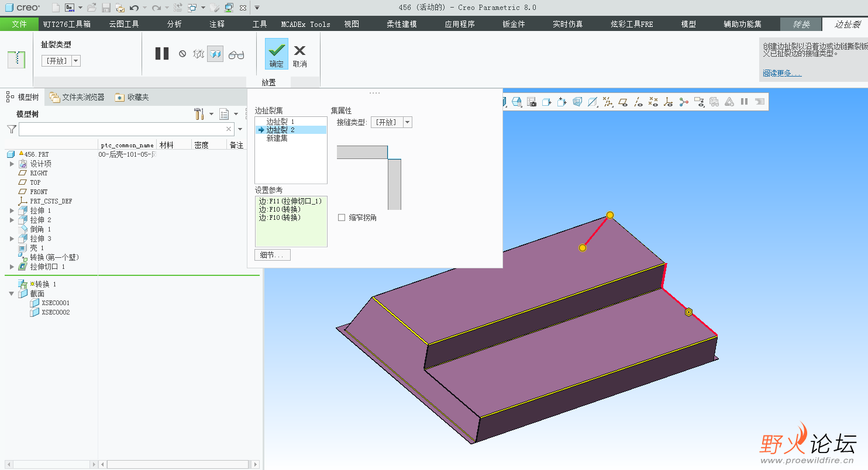Toggle verify mode glasses icon
Viewport: 868px width, 470px height.
236,54
